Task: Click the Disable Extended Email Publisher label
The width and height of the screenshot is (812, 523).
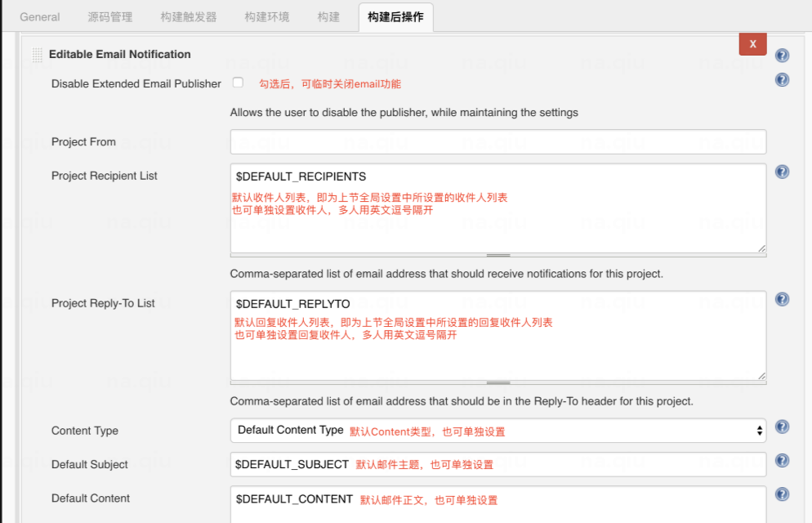Action: [x=136, y=84]
